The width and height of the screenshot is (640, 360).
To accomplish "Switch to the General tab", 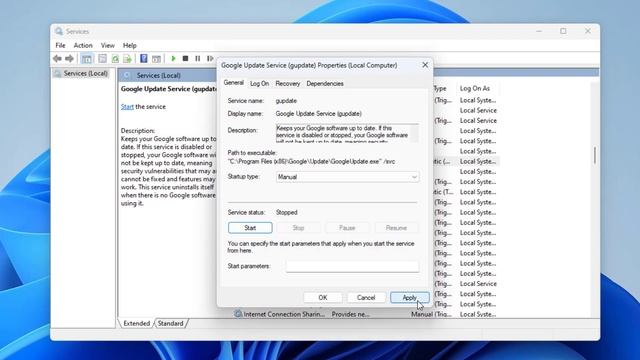I will pos(233,83).
